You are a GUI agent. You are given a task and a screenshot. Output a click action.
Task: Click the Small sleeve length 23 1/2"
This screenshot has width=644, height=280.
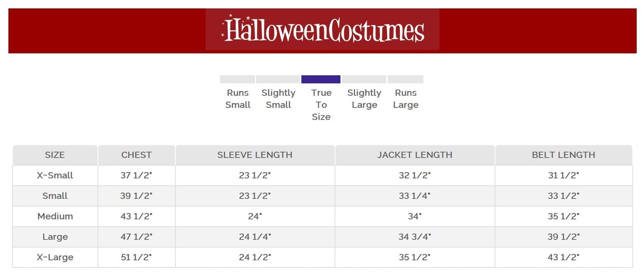254,196
